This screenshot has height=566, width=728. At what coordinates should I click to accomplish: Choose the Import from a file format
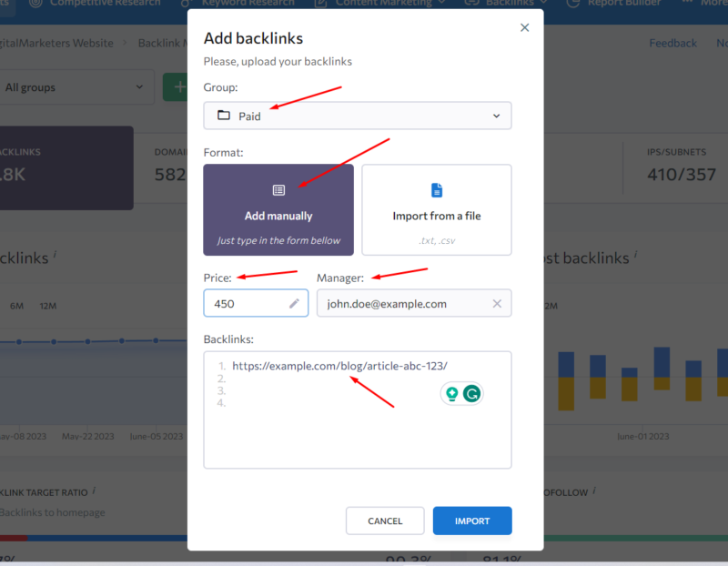(x=437, y=210)
